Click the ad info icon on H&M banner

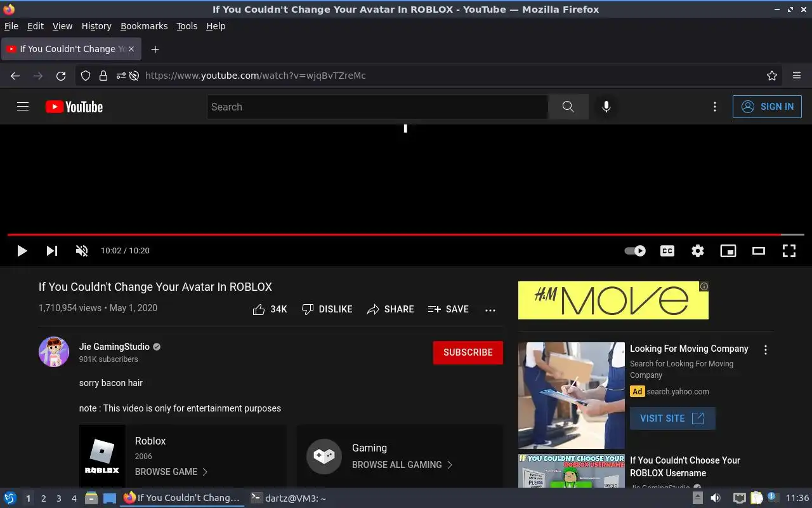tap(704, 286)
